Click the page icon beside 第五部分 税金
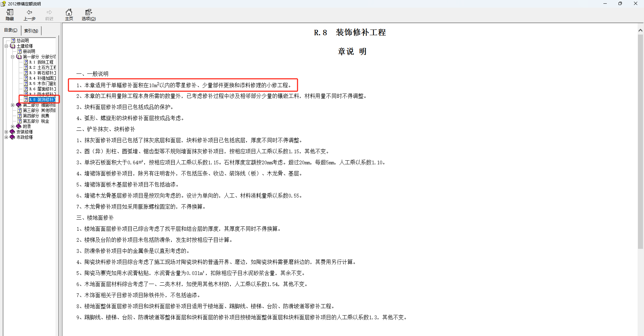 19,121
